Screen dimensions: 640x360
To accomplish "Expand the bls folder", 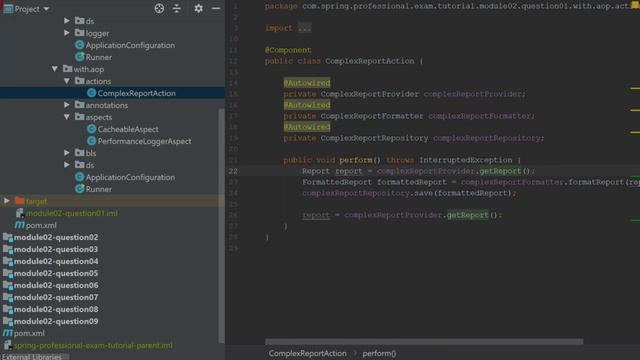I will click(x=67, y=153).
